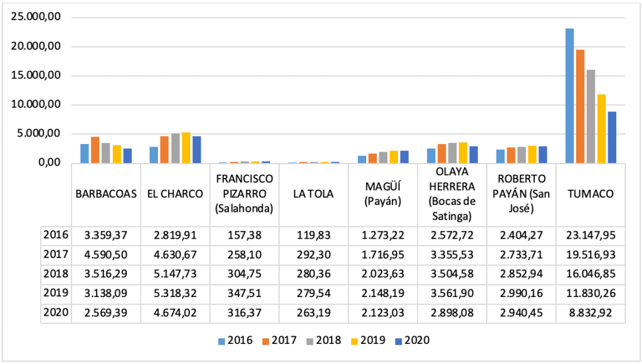Click the 2020 dark blue legend swatch
642x364 pixels.
(398, 341)
